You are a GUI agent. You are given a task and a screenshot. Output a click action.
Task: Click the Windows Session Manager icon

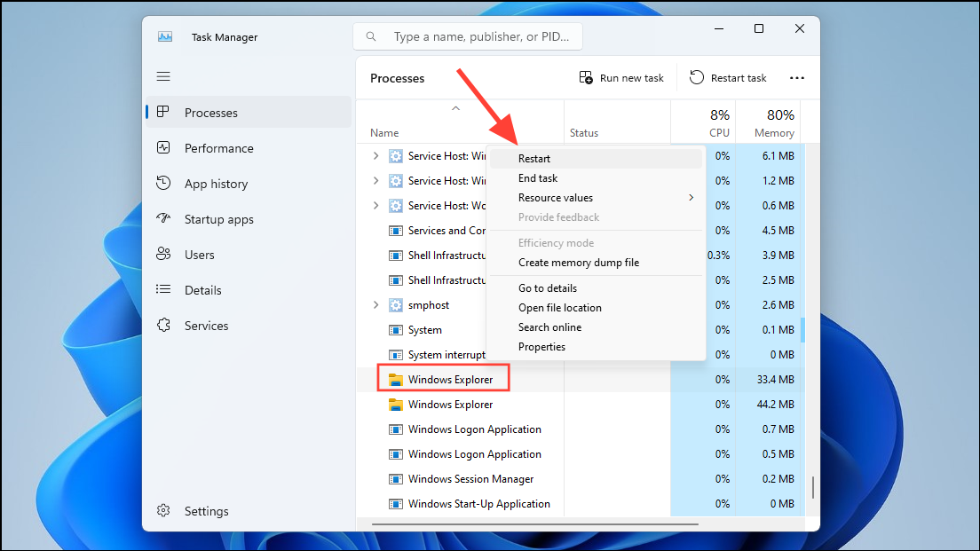point(396,479)
